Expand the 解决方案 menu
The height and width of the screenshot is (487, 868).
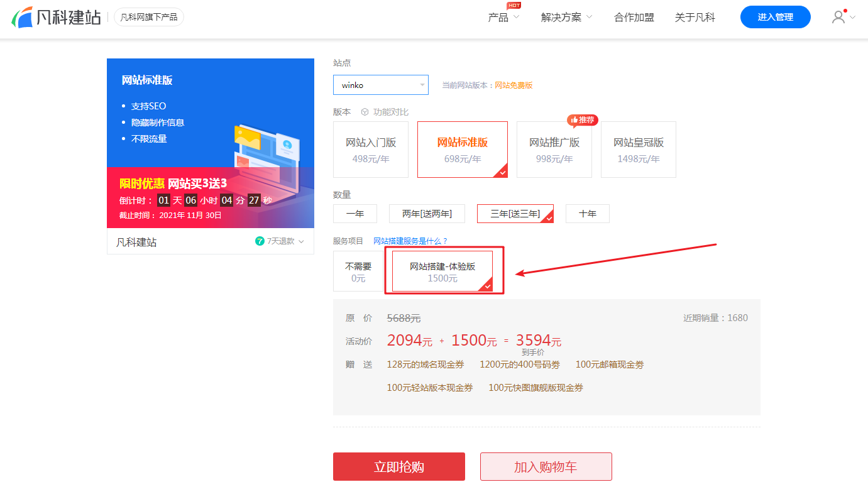click(566, 17)
